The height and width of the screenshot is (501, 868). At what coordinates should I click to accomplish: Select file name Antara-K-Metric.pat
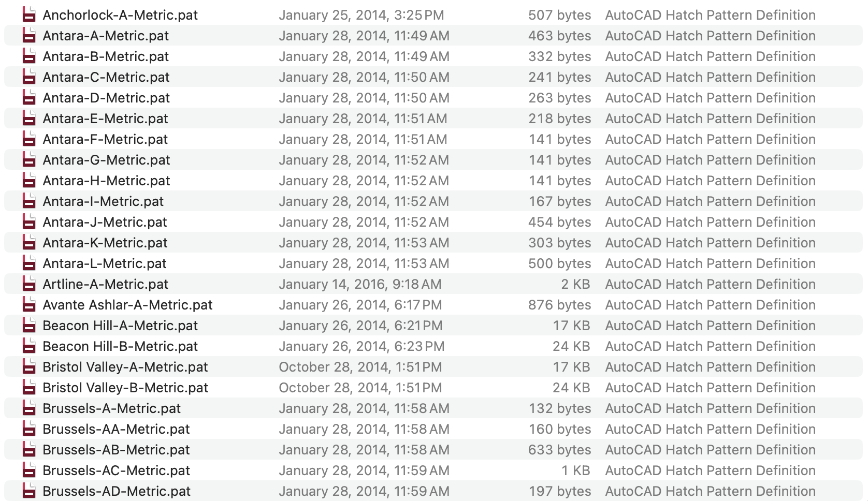point(105,243)
